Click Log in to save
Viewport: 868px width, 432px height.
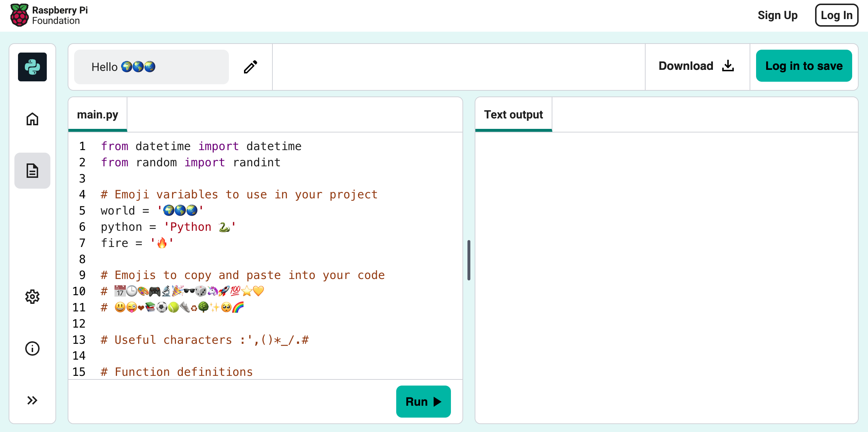pos(804,66)
